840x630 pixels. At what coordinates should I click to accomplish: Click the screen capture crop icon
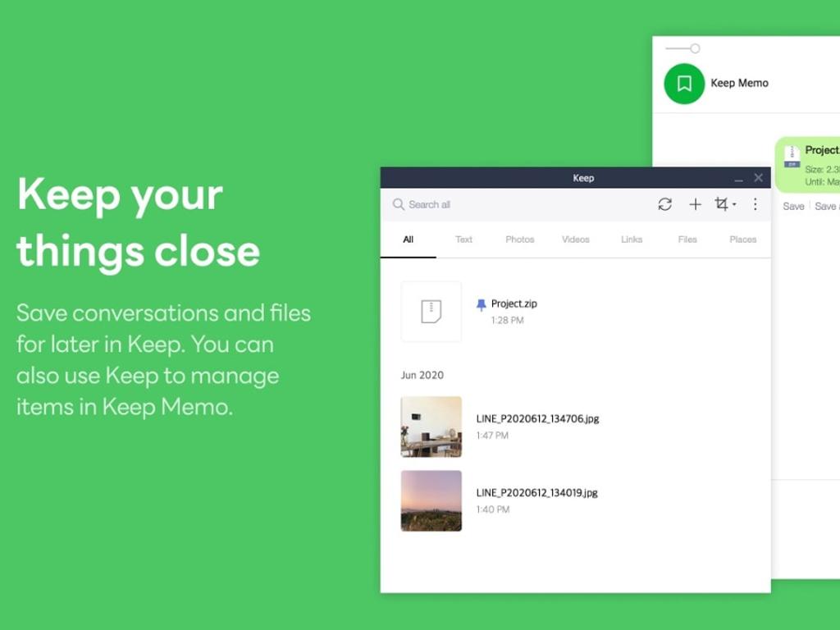point(721,204)
